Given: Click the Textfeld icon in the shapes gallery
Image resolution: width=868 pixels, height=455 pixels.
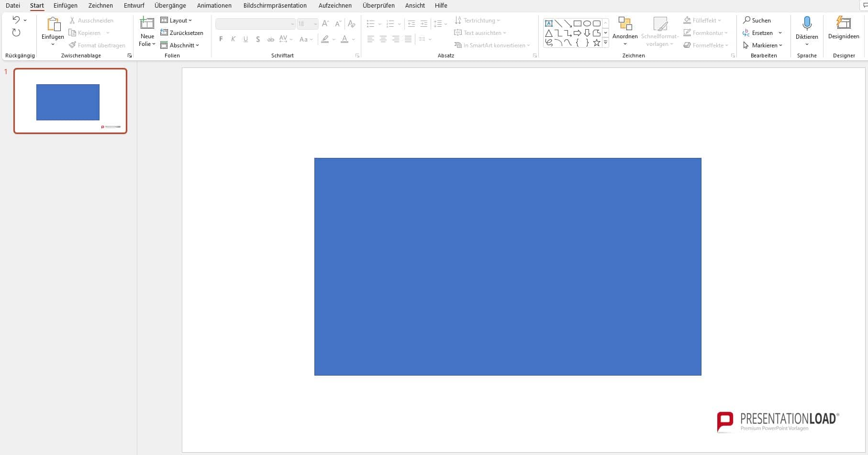Looking at the screenshot, I should tap(549, 23).
